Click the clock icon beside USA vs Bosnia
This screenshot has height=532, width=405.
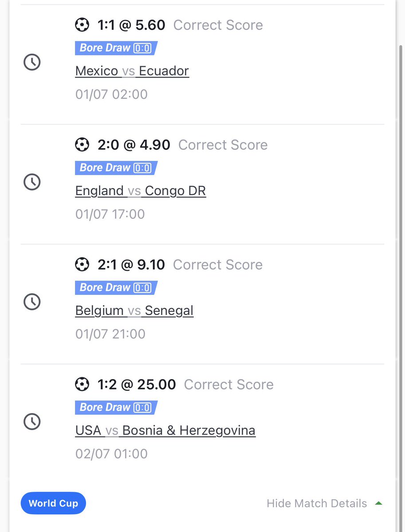[32, 421]
